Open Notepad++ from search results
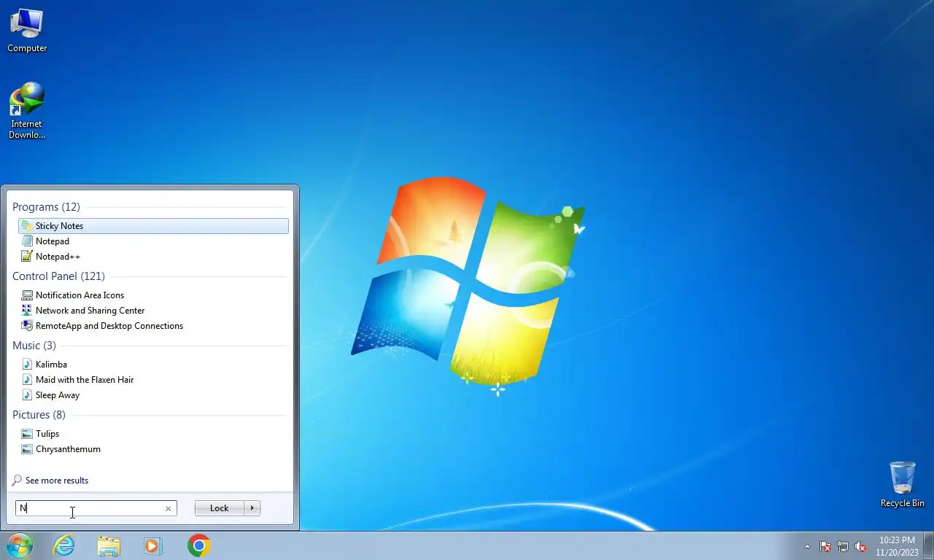Viewport: 934px width, 560px height. [x=153, y=257]
